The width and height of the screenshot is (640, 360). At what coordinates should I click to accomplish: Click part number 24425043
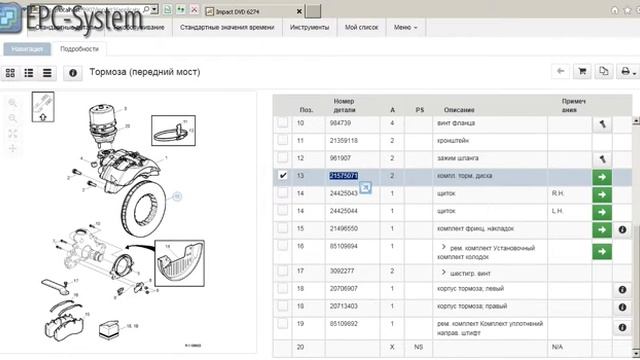344,193
